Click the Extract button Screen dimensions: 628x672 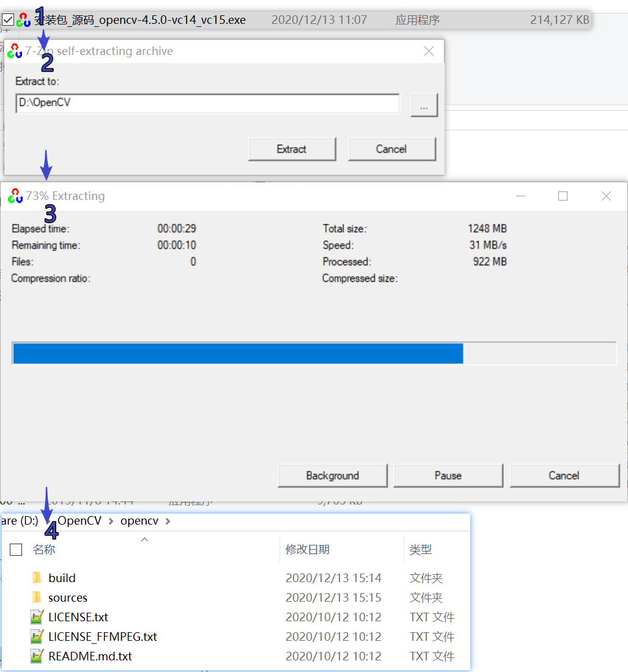tap(292, 149)
